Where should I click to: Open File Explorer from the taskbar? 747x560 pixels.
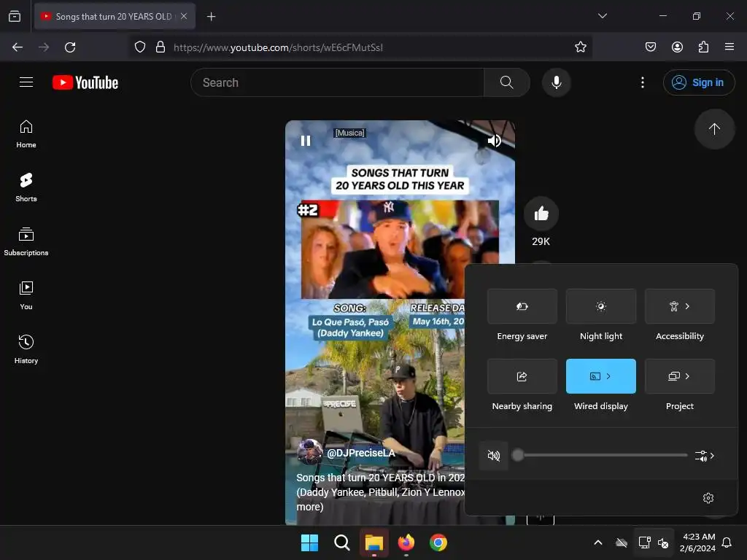pyautogui.click(x=374, y=542)
